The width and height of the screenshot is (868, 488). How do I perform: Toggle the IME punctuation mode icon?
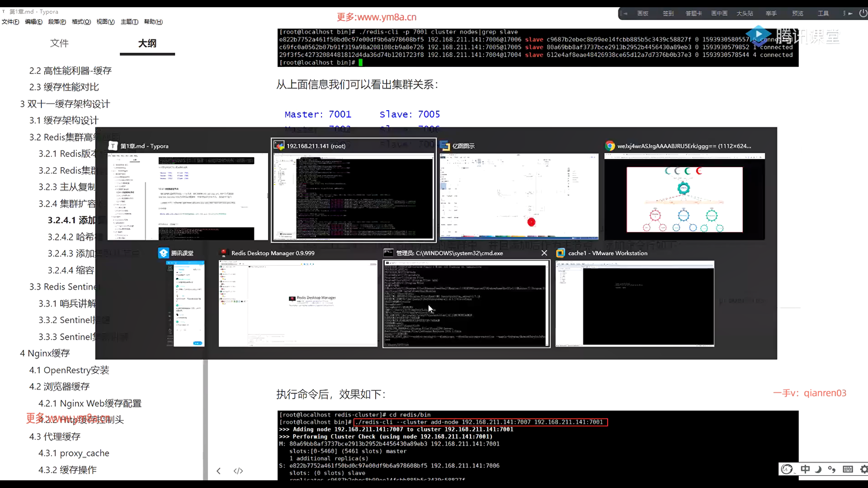(x=832, y=469)
